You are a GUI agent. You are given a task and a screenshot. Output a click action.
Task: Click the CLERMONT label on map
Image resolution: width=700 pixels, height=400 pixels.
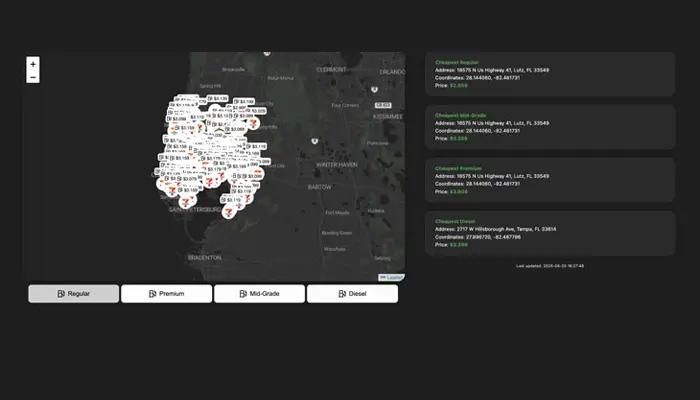(331, 70)
